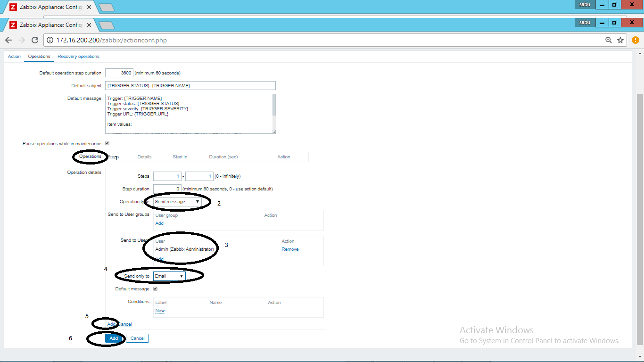Edit the Steps from field
The width and height of the screenshot is (644, 362).
click(167, 176)
